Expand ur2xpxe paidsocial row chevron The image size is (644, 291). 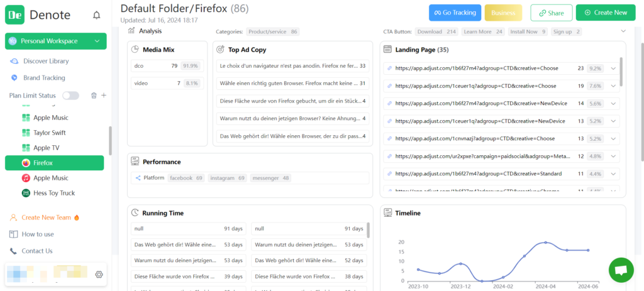tap(613, 156)
